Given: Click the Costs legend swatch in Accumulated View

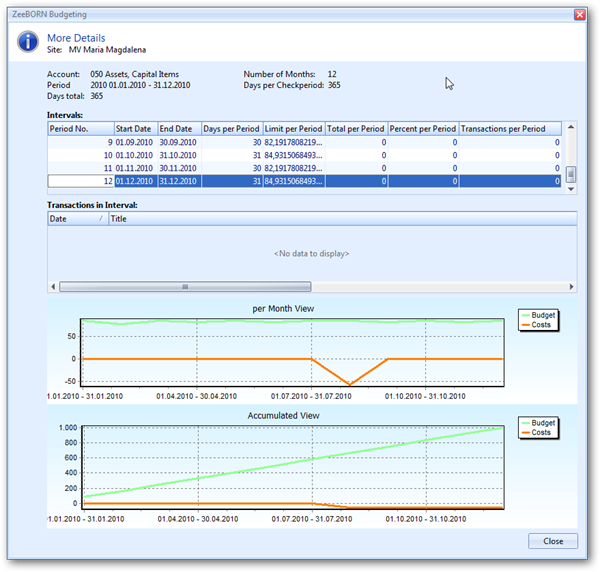Looking at the screenshot, I should [524, 432].
